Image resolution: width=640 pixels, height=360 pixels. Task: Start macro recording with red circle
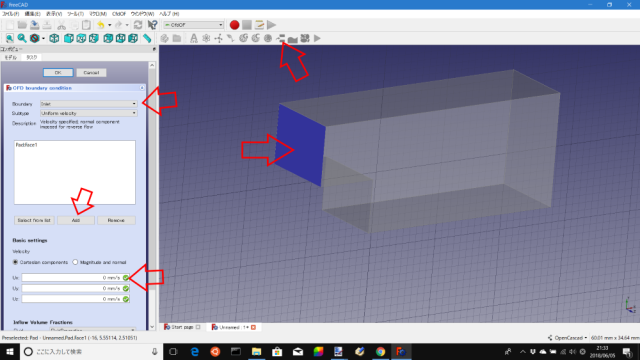[x=234, y=25]
